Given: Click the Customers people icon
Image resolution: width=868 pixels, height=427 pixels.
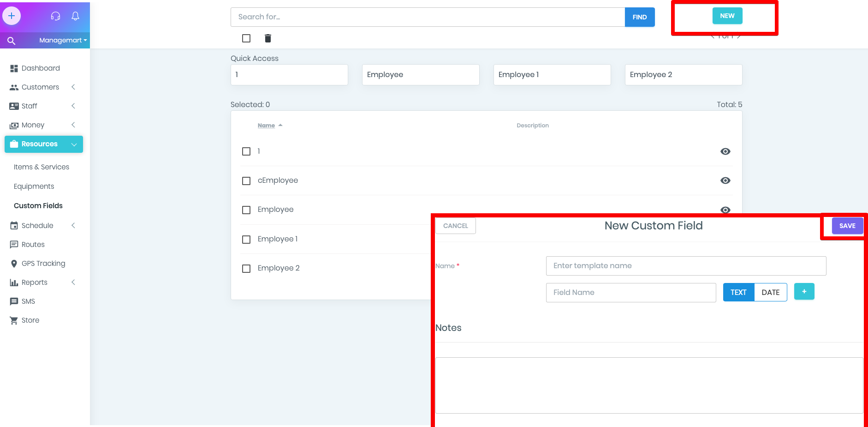Looking at the screenshot, I should (14, 87).
